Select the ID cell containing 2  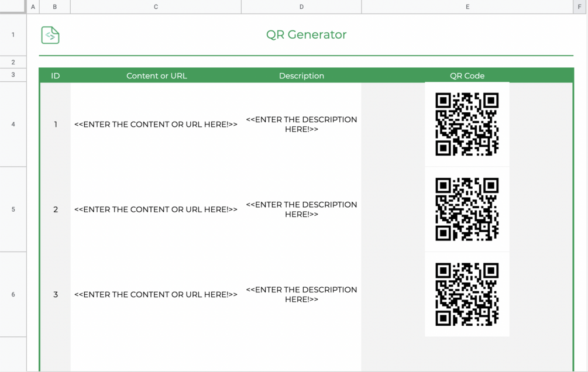[x=56, y=209]
